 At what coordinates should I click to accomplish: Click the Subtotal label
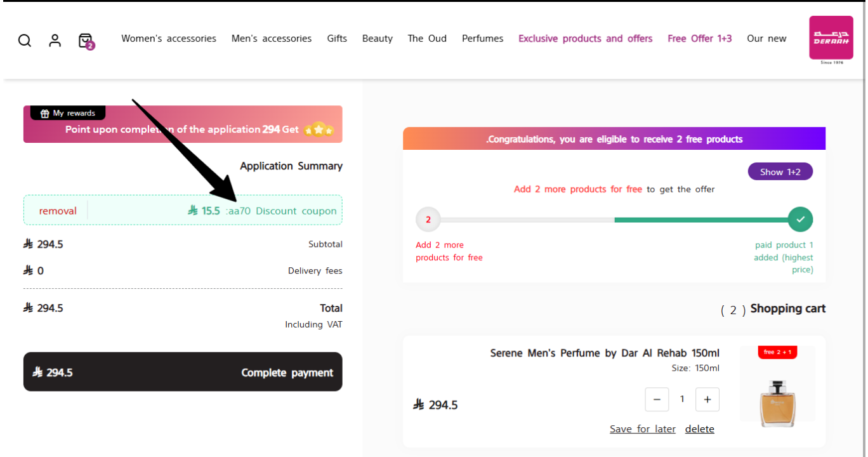[325, 244]
